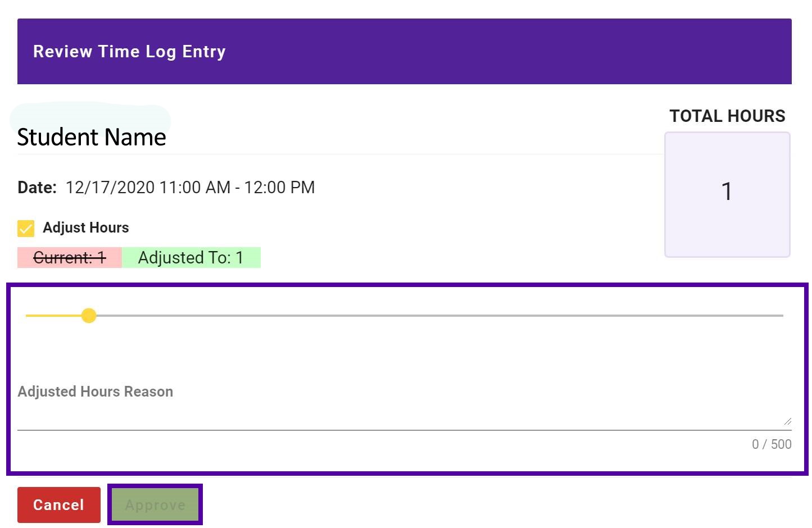Screen dimensions: 812x528
Task: Select the Student Name heading
Action: (92, 137)
